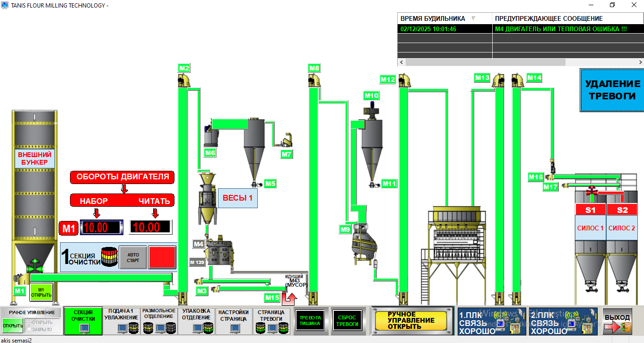Viewport: 644px width, 343px height.
Task: Open the НАСТРОЙКИ СТРАНИЦА tab
Action: point(234,321)
